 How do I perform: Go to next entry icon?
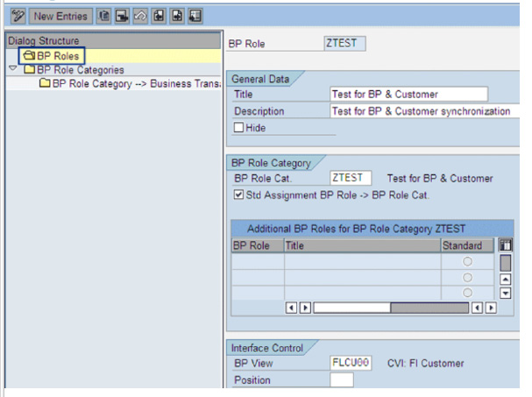[x=177, y=16]
